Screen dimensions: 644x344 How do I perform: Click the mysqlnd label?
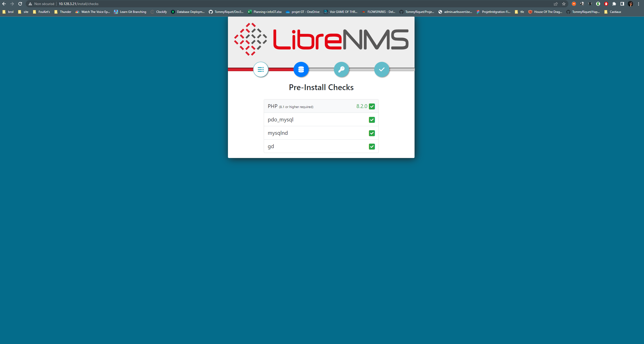[278, 133]
